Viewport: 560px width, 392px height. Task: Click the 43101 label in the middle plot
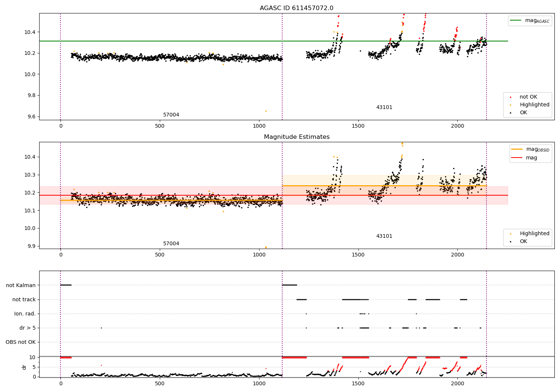click(384, 236)
